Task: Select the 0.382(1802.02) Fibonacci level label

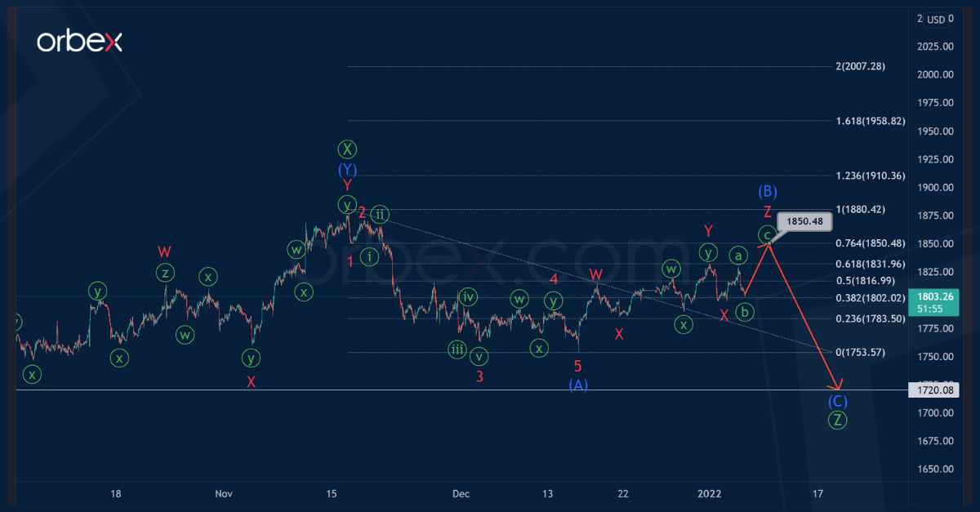Action: pyautogui.click(x=871, y=298)
